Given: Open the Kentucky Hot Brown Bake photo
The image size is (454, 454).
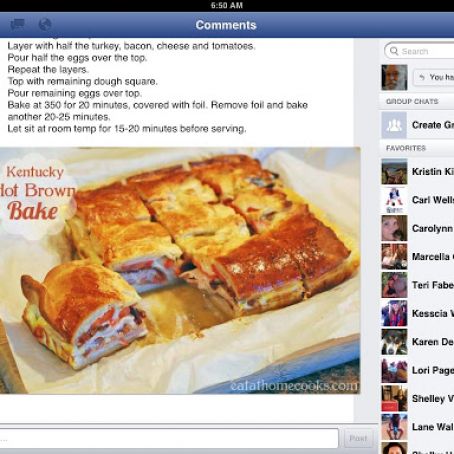Looking at the screenshot, I should (x=180, y=270).
